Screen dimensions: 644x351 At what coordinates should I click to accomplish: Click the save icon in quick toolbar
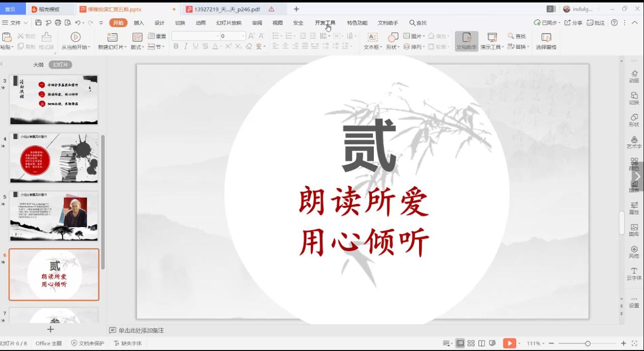[38, 23]
